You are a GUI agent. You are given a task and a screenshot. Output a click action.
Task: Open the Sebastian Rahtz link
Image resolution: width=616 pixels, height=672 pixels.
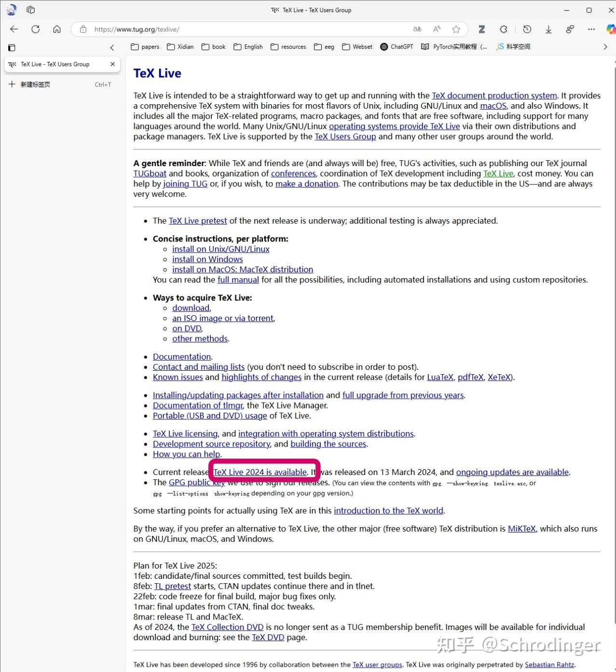549,665
